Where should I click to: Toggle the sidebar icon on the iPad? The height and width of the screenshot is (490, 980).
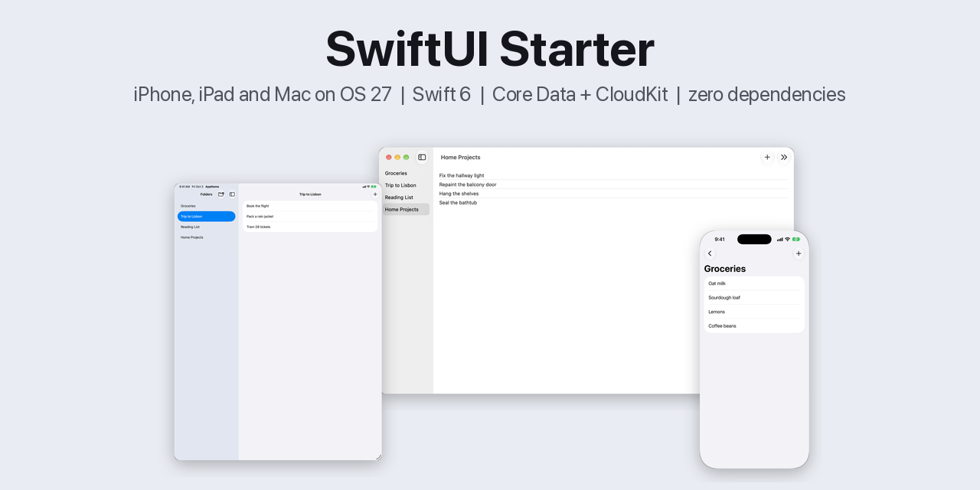coord(232,194)
